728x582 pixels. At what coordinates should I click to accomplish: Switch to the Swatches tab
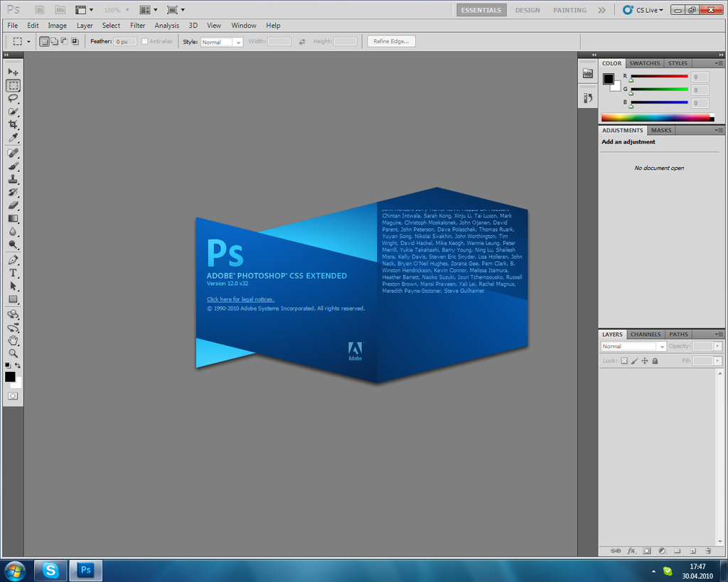pyautogui.click(x=644, y=63)
